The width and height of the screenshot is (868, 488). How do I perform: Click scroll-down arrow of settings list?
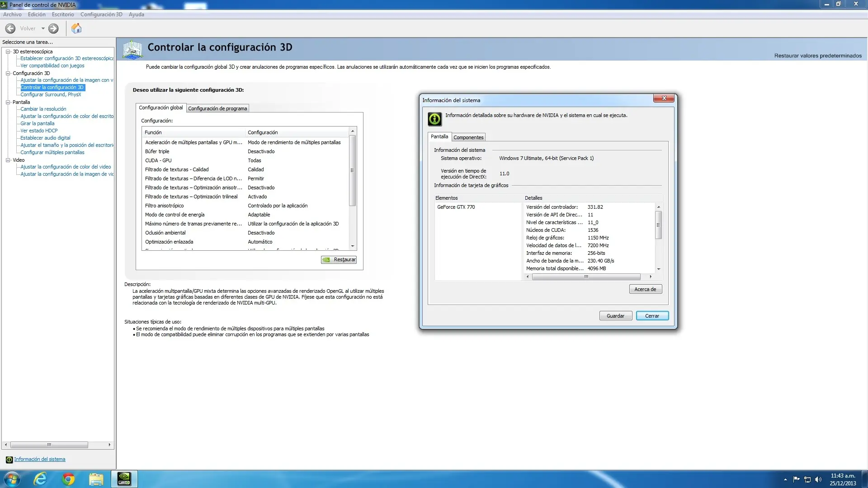pos(353,247)
